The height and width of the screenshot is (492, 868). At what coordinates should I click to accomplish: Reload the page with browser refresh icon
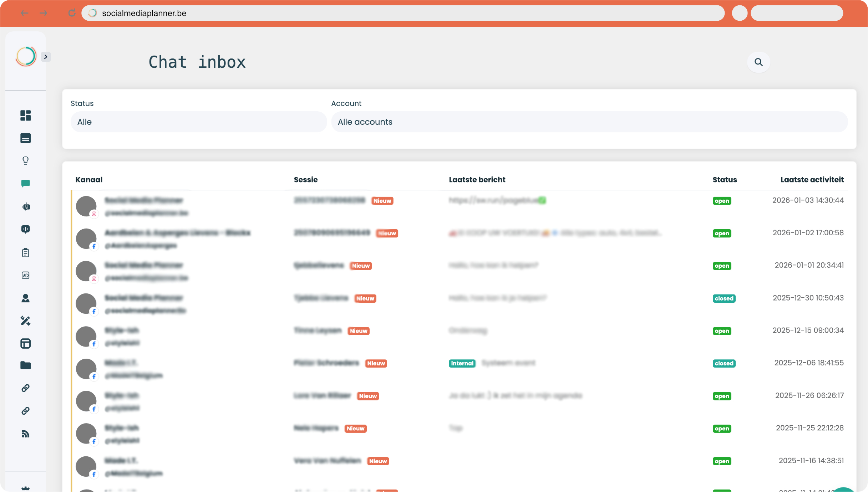click(72, 13)
